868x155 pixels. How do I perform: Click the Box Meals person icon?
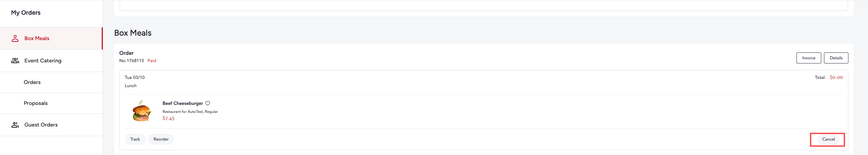[15, 38]
